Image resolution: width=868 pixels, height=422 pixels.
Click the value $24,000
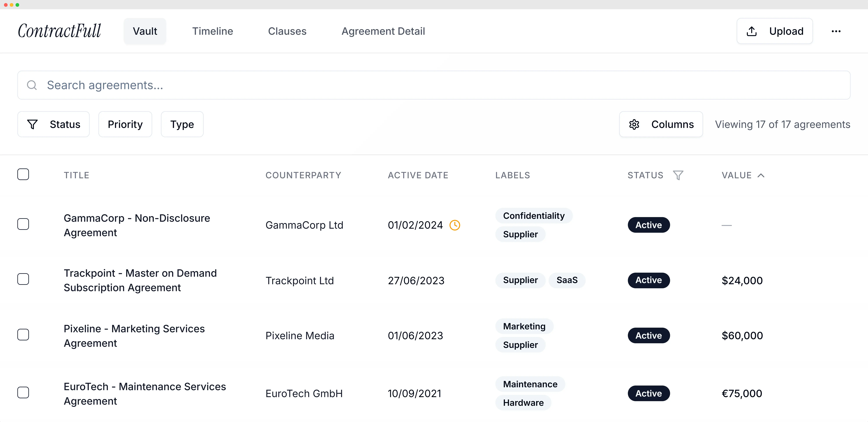pyautogui.click(x=742, y=280)
